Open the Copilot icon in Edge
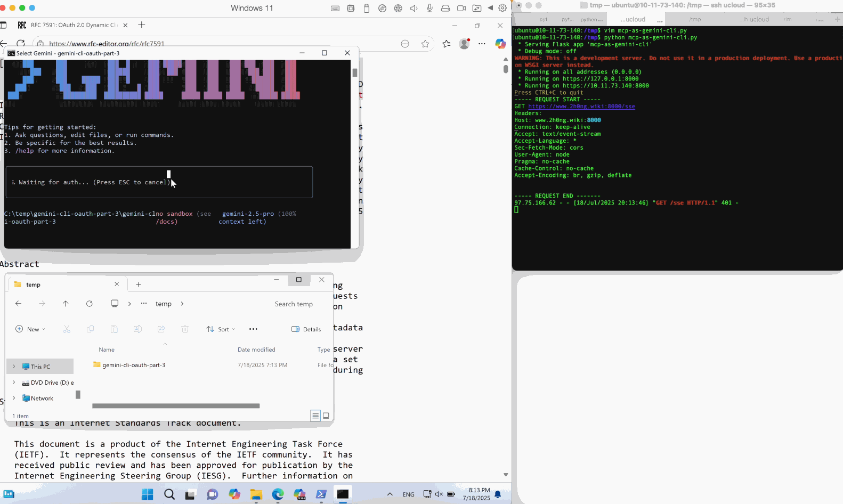Screen dimensions: 843x504 [x=500, y=44]
